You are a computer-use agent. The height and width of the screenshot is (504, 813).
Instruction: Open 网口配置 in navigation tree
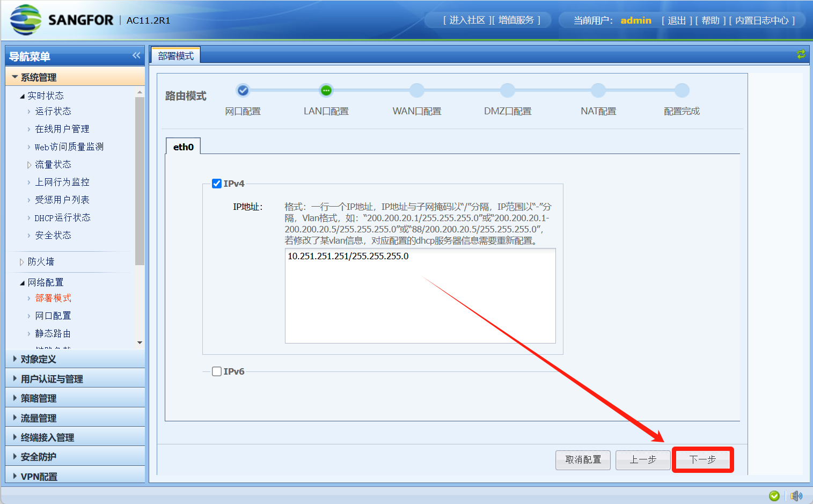click(53, 316)
